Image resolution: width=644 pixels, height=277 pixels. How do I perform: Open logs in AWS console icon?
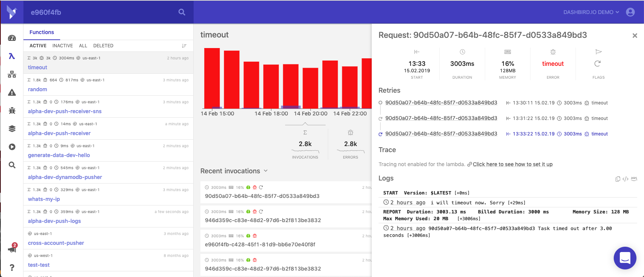tap(634, 179)
